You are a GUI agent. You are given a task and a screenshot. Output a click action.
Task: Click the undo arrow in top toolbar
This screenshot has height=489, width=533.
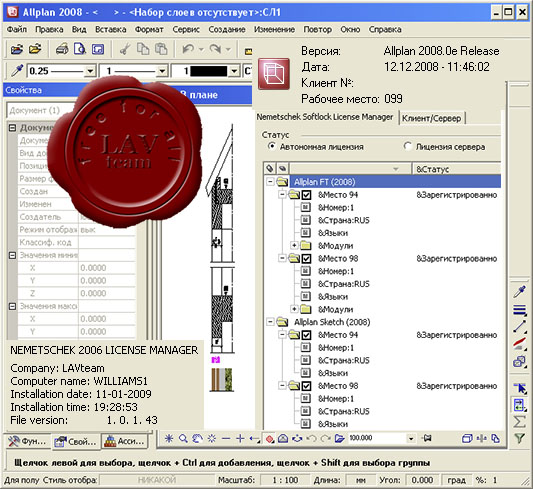click(188, 50)
